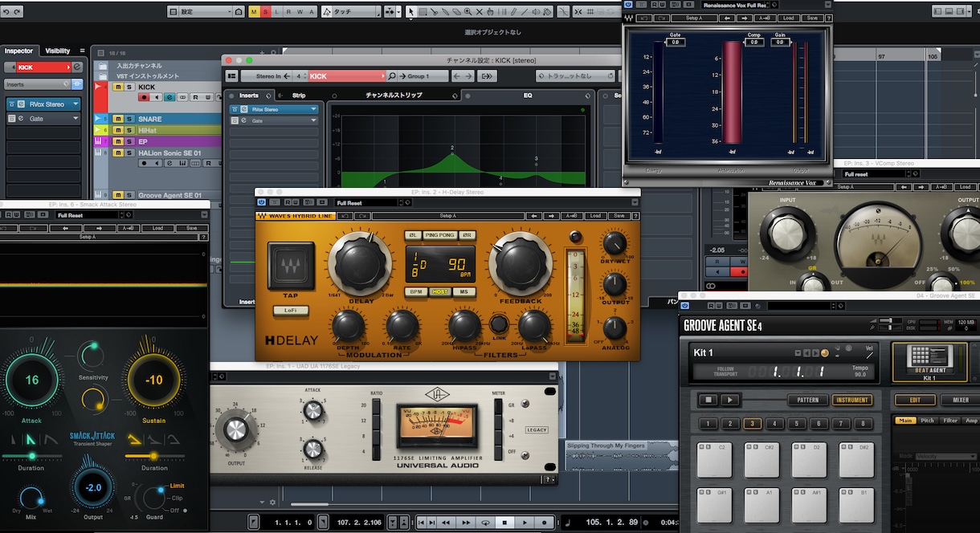Click the H-Delay Load button
The image size is (980, 533).
click(x=595, y=216)
